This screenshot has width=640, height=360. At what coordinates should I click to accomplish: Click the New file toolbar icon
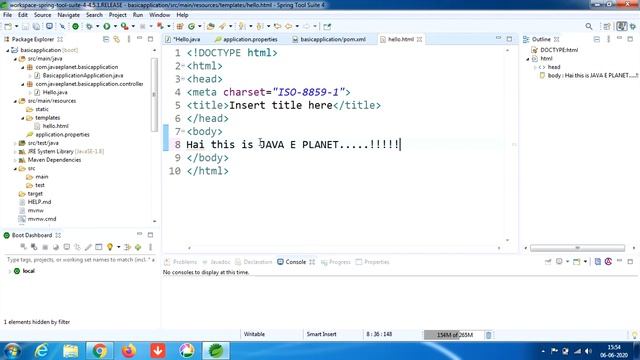click(8, 27)
